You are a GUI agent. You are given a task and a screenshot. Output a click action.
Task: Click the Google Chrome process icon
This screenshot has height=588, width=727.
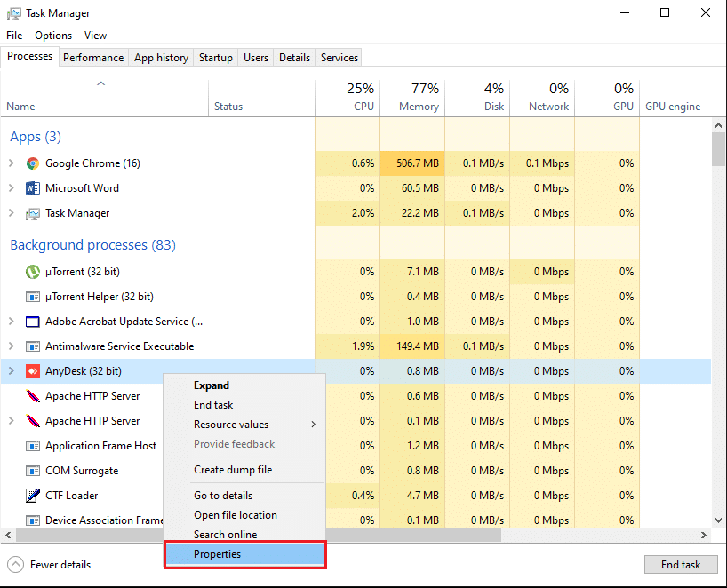coord(33,163)
